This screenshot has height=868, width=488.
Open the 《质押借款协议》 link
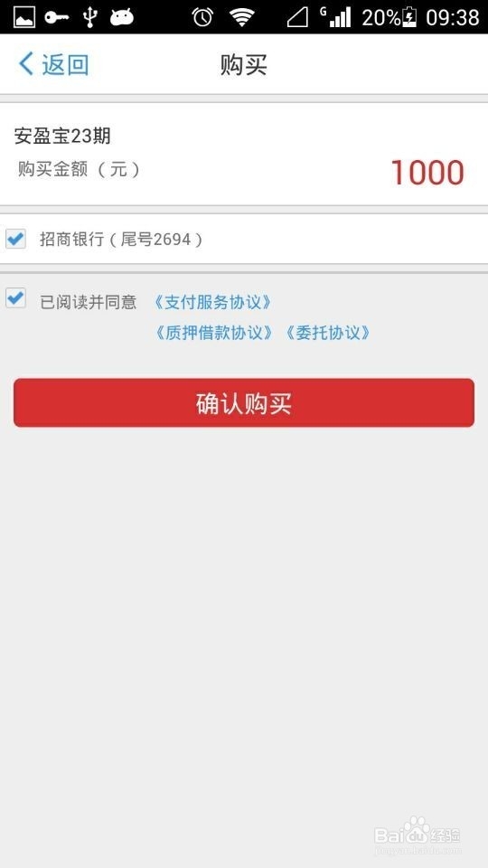(x=213, y=333)
